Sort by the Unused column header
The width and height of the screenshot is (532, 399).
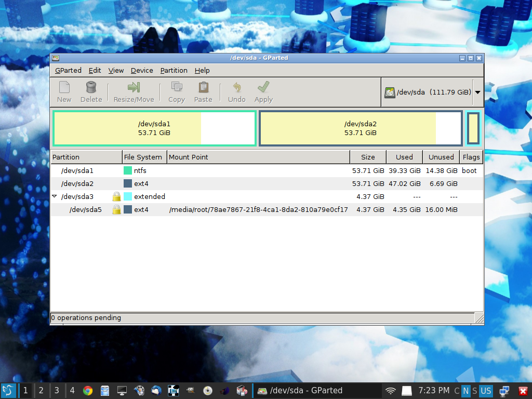point(441,157)
